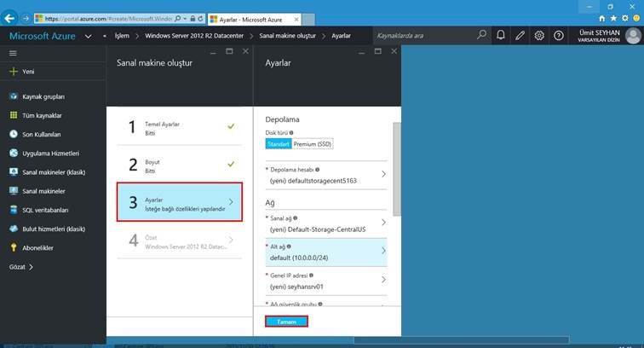
Task: Select Premium (SSD) disk type
Action: pyautogui.click(x=312, y=144)
